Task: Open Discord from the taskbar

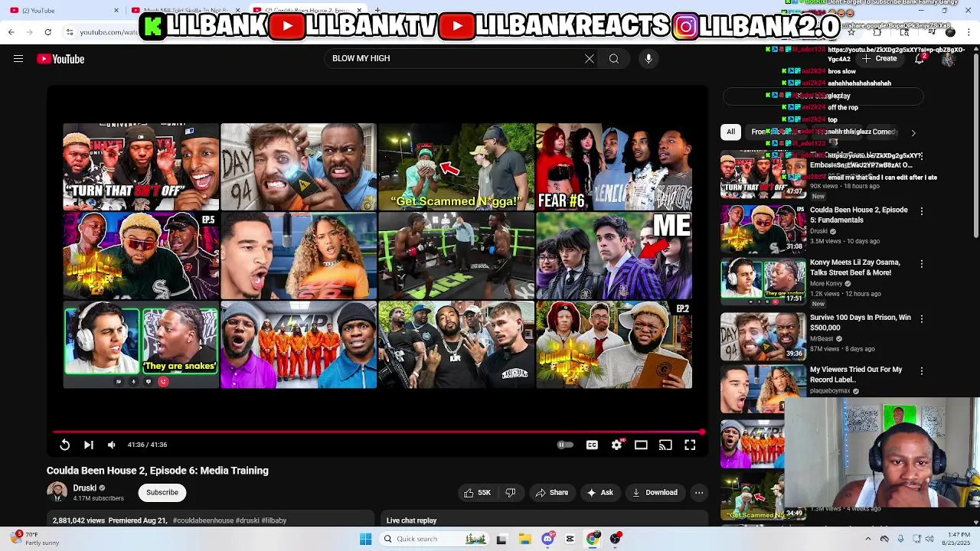Action: pyautogui.click(x=547, y=539)
